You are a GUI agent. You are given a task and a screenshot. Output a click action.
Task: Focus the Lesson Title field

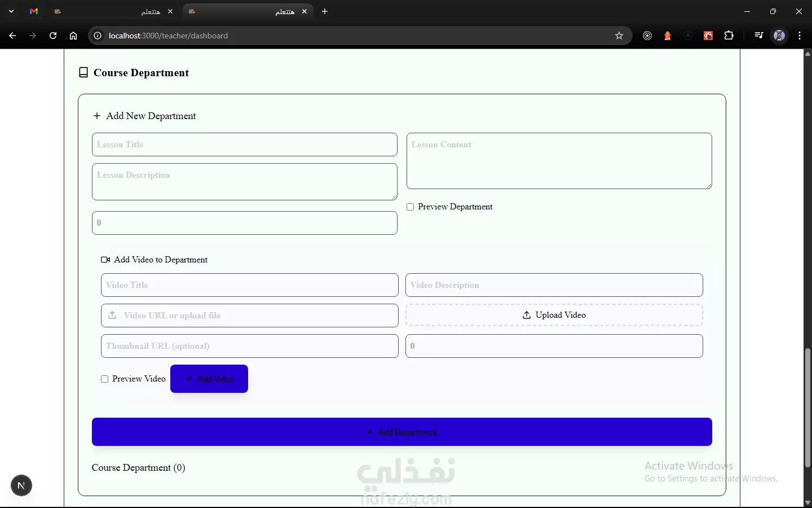click(x=245, y=144)
